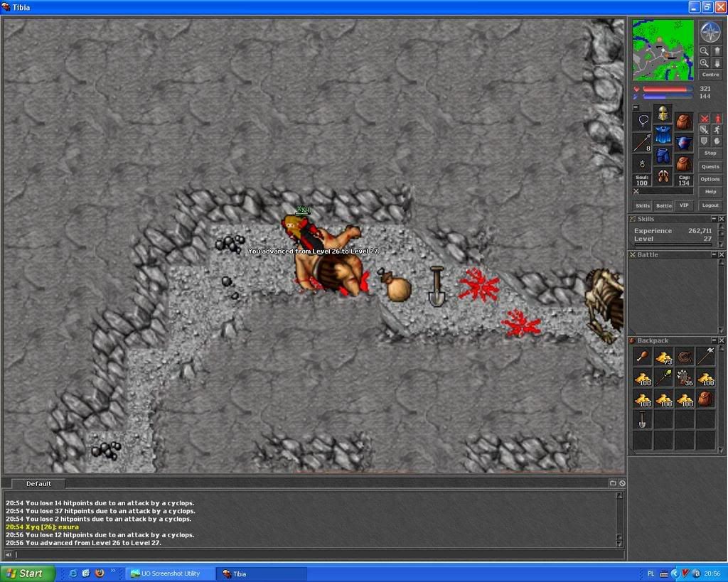Collapse the inventory panel with minus button
The height and width of the screenshot is (582, 728).
tap(636, 107)
